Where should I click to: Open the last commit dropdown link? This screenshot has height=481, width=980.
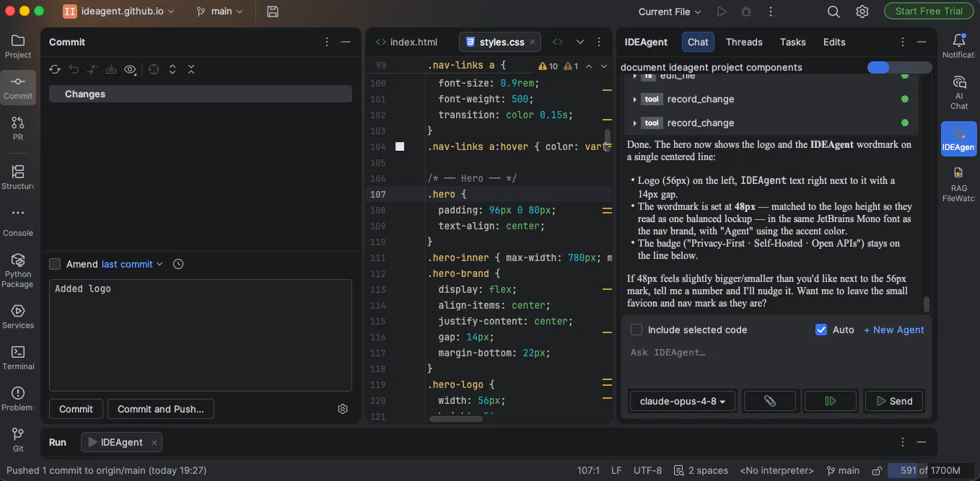132,264
